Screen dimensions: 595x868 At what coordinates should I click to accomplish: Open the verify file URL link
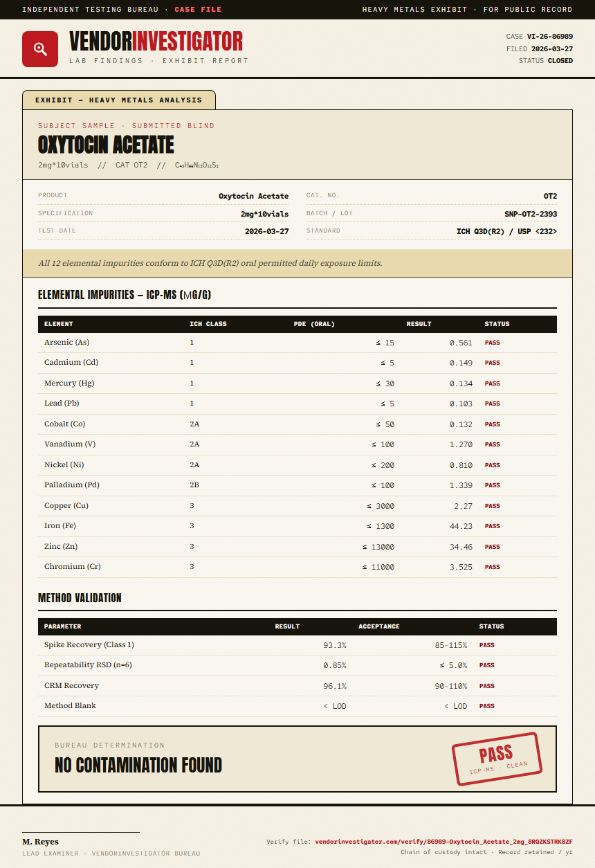tap(443, 842)
